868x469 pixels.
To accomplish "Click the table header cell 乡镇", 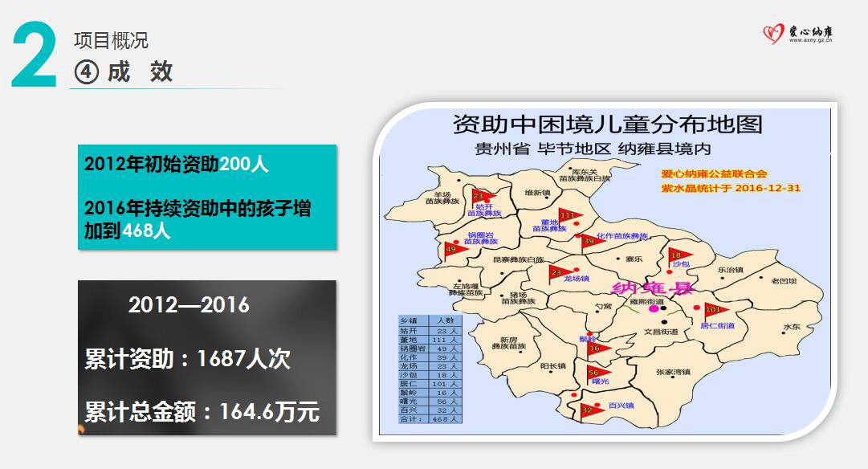I will (x=414, y=320).
